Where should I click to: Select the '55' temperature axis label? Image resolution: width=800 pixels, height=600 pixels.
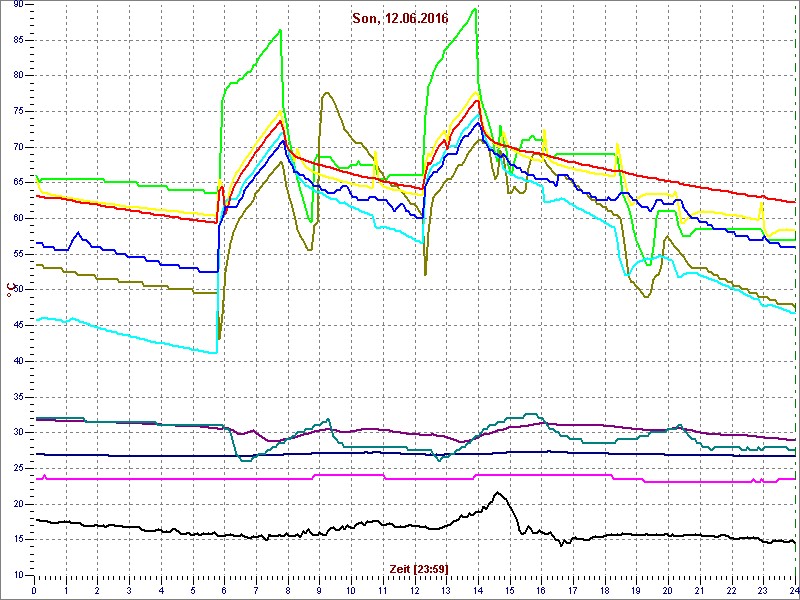point(18,255)
